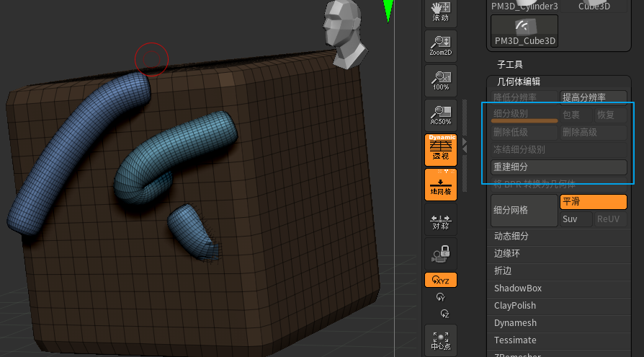The height and width of the screenshot is (357, 644).
Task: Click the 恢复 (Restore) button
Action: (x=611, y=115)
